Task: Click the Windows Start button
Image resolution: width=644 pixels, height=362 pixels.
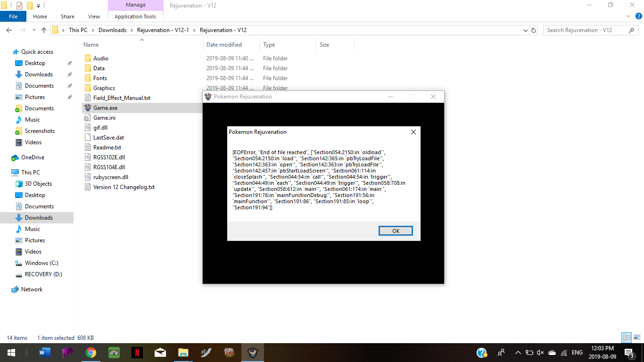Action: pyautogui.click(x=10, y=352)
